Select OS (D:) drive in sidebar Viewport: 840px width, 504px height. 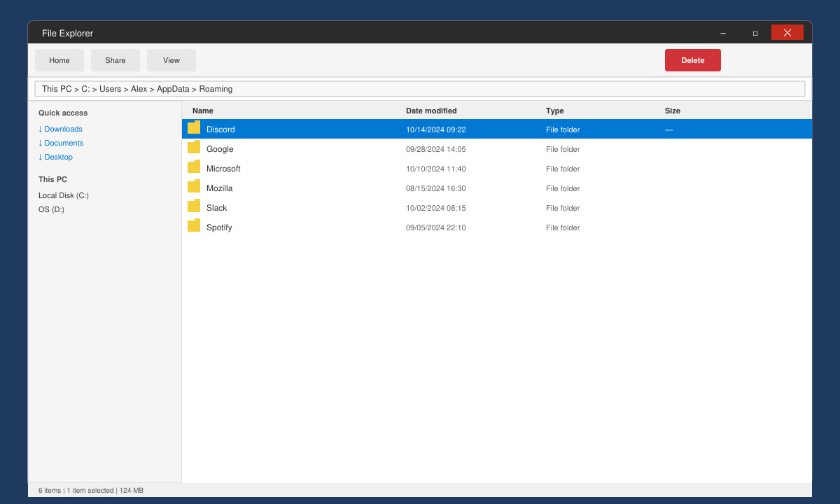(x=51, y=209)
